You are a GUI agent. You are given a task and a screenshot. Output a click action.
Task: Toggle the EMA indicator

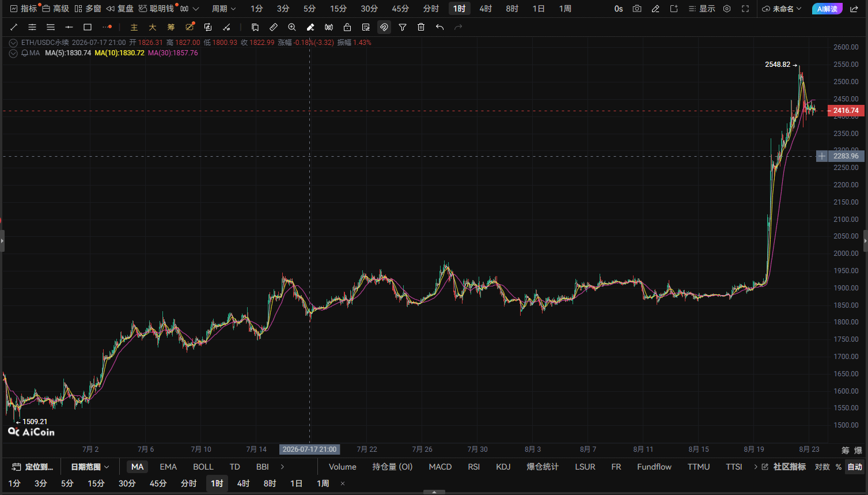[168, 467]
